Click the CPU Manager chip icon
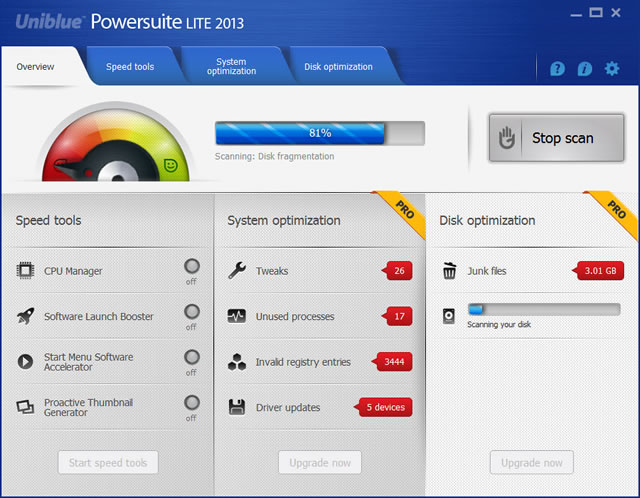The image size is (640, 498). point(25,270)
